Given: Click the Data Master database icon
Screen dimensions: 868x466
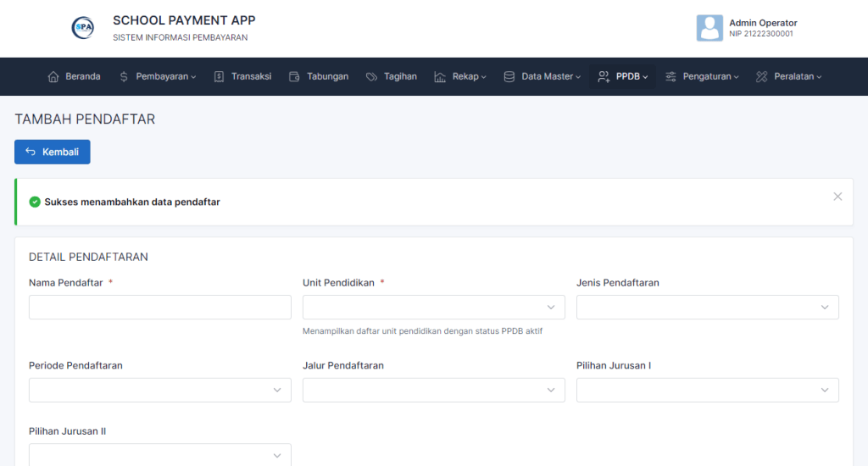Looking at the screenshot, I should click(x=509, y=76).
